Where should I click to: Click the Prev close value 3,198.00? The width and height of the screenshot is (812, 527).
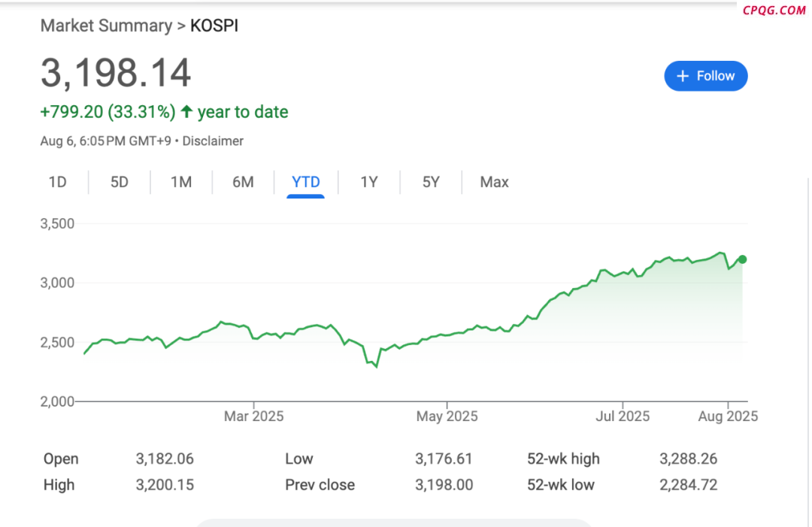(444, 485)
